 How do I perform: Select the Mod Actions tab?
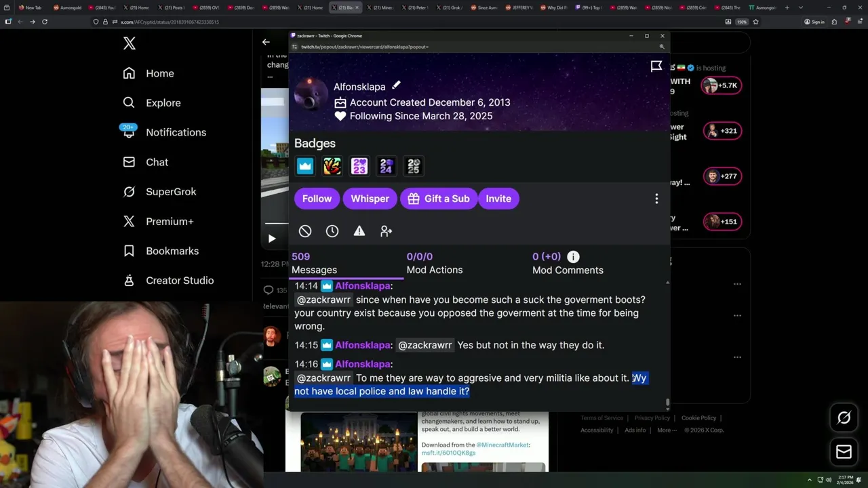click(435, 263)
